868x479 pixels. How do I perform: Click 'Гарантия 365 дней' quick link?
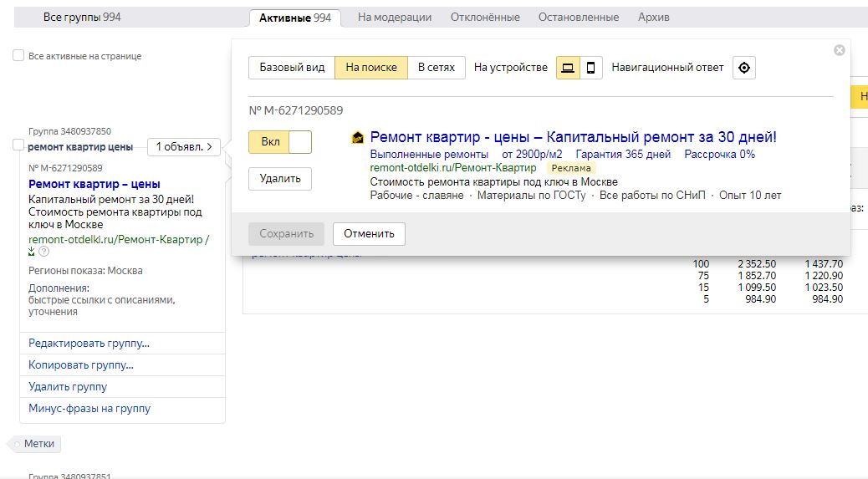tap(623, 155)
